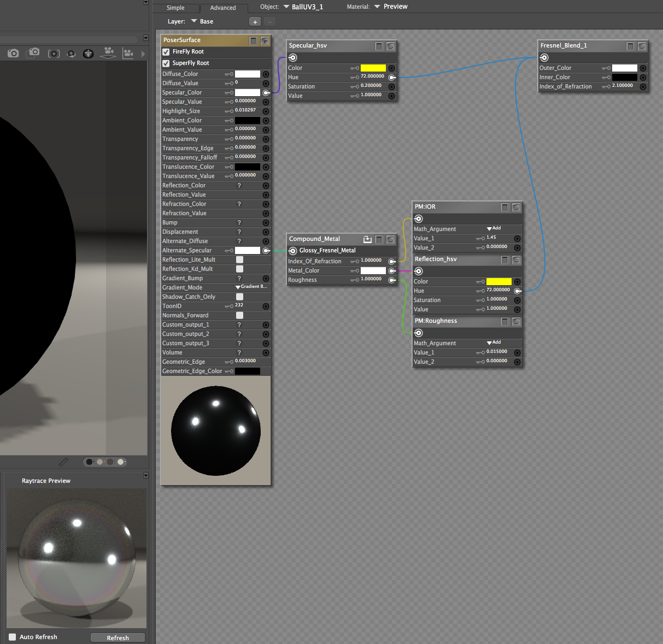Open PM:IOR Math_Argument Add dropdown

pos(494,228)
